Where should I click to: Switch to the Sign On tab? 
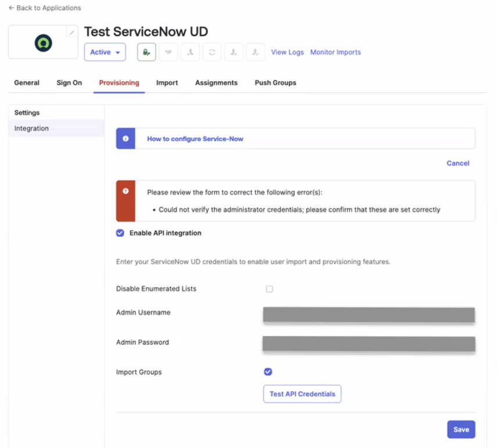[x=69, y=83]
